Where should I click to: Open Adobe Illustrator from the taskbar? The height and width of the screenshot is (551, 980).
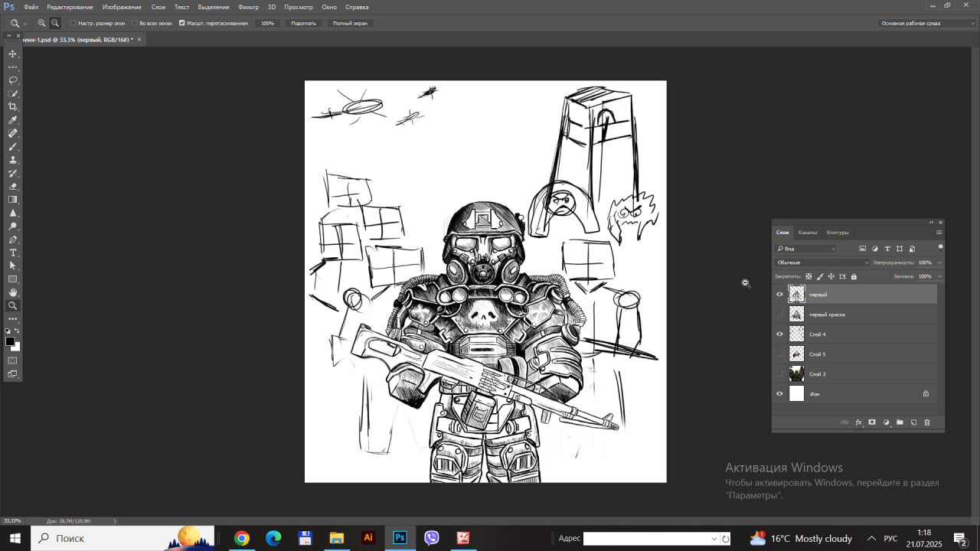point(368,538)
